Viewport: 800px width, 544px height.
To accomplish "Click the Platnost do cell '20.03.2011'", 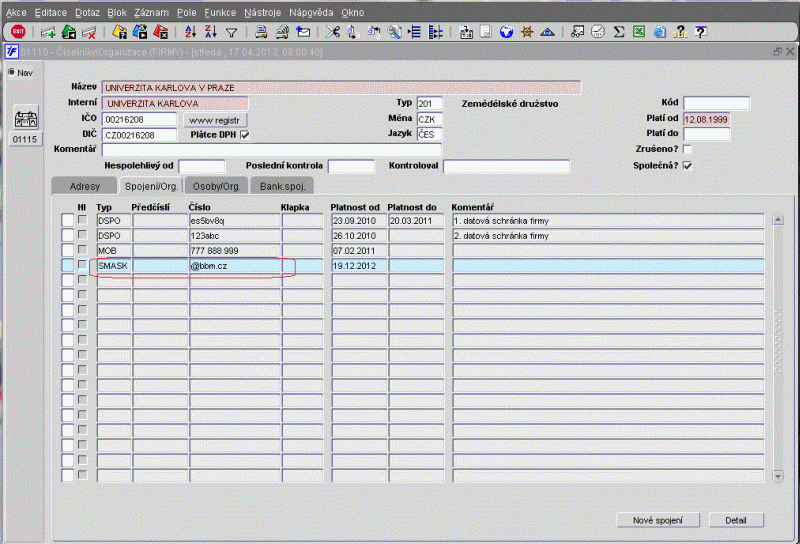I will tap(416, 220).
